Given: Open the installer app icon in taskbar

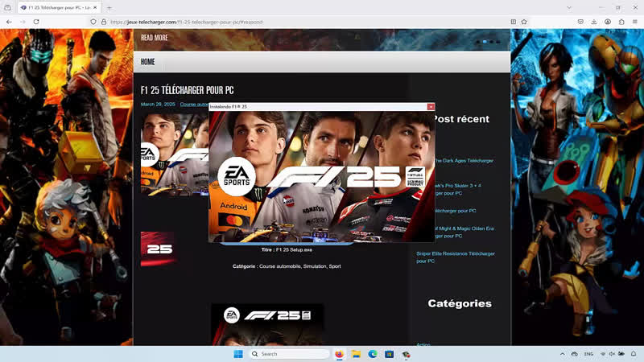Looking at the screenshot, I should tap(406, 354).
